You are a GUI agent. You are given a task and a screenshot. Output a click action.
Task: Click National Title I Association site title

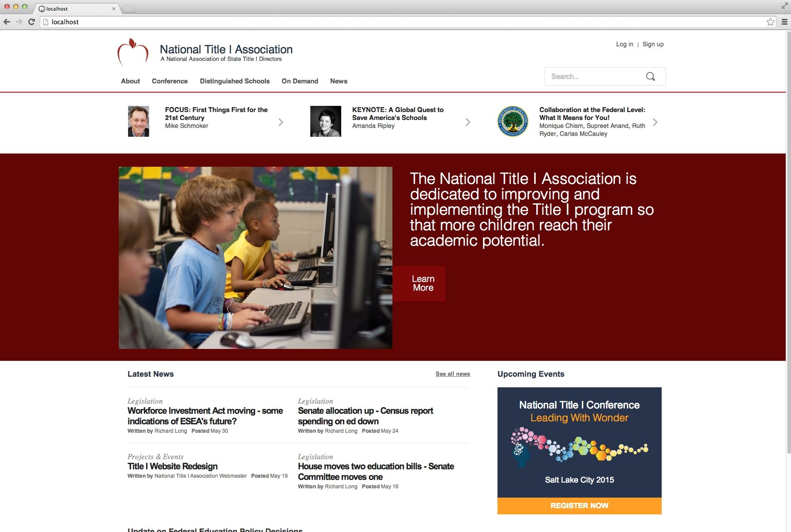point(226,49)
